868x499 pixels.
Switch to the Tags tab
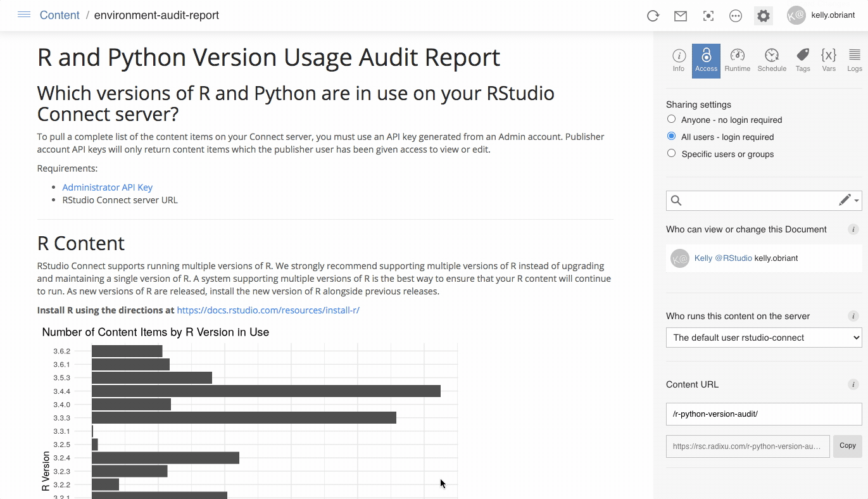803,61
